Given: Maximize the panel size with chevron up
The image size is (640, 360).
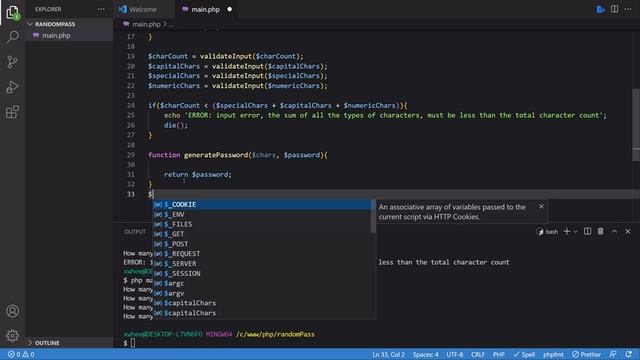Looking at the screenshot, I should coord(614,231).
